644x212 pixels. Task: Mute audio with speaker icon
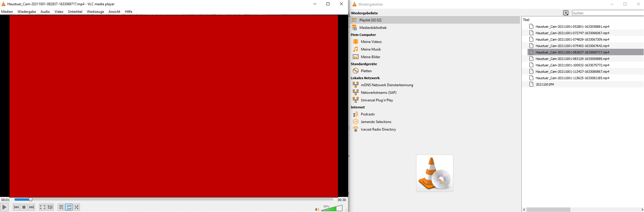[x=317, y=209]
